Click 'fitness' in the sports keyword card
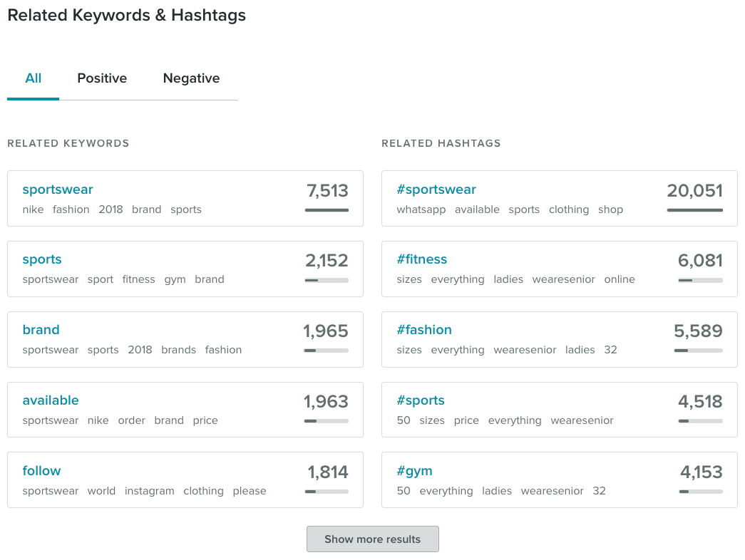Image resolution: width=745 pixels, height=560 pixels. 139,279
